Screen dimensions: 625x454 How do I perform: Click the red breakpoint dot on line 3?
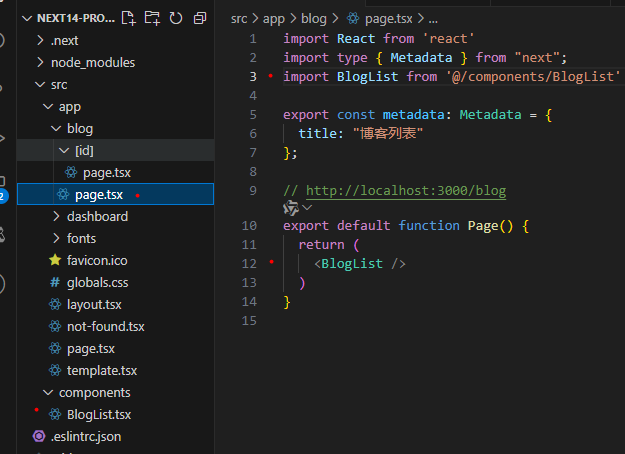point(271,76)
